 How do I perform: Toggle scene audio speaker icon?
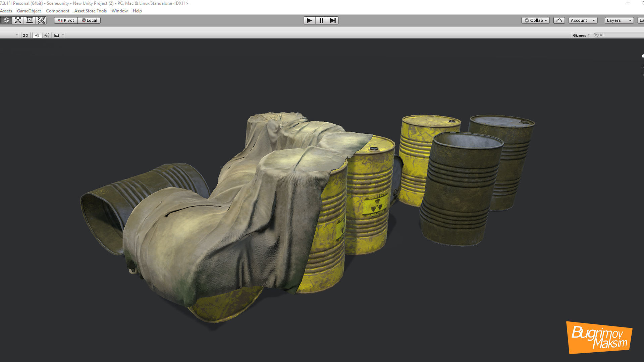click(47, 35)
